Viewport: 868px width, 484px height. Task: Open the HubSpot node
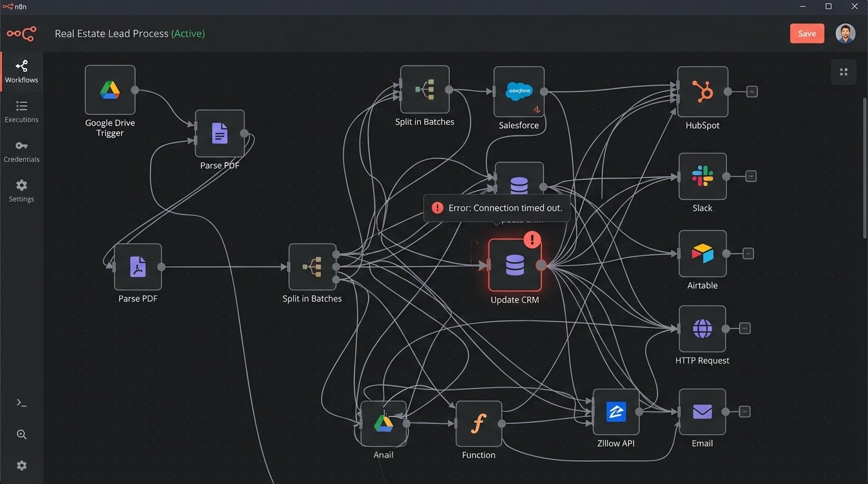pyautogui.click(x=702, y=92)
